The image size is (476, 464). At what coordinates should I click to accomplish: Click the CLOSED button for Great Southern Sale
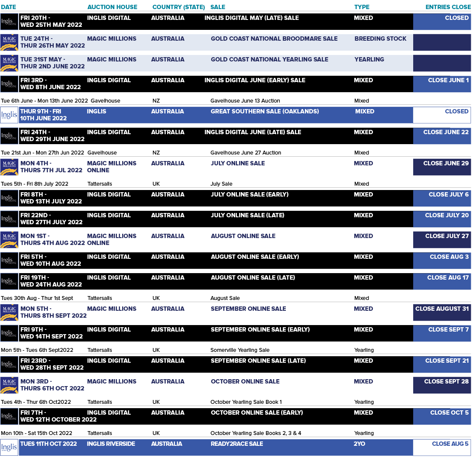(x=442, y=115)
